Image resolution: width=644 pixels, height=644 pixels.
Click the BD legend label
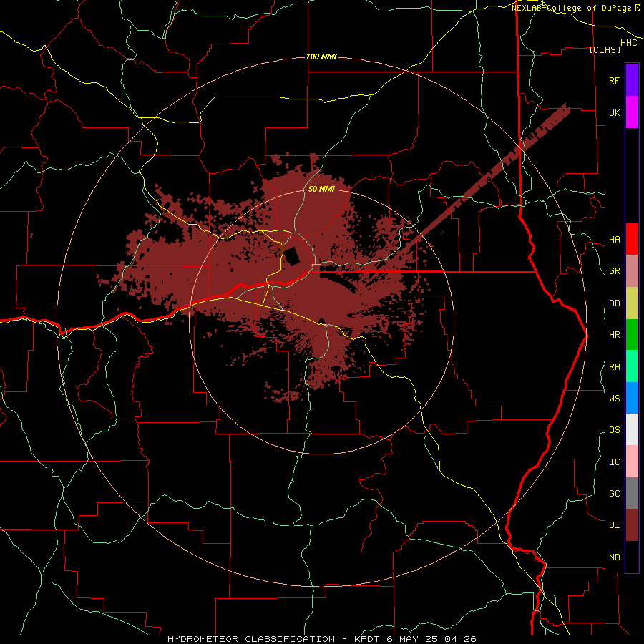tap(614, 303)
